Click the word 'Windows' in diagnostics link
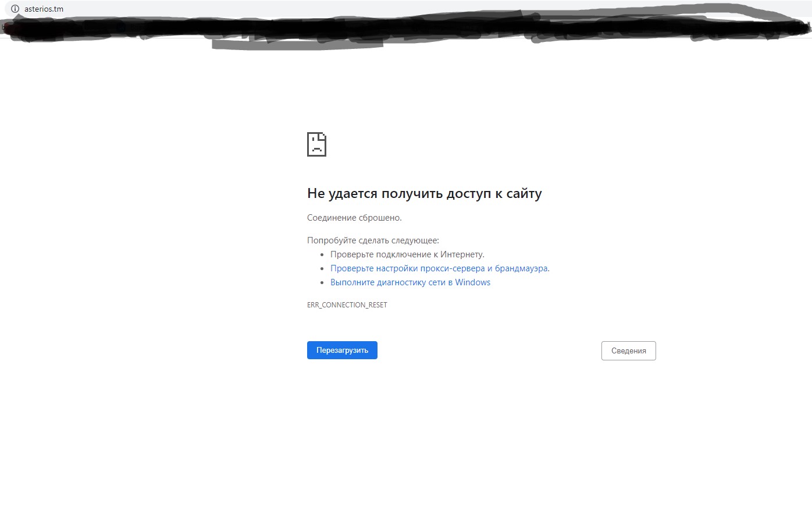Image resolution: width=812 pixels, height=517 pixels. pos(472,282)
